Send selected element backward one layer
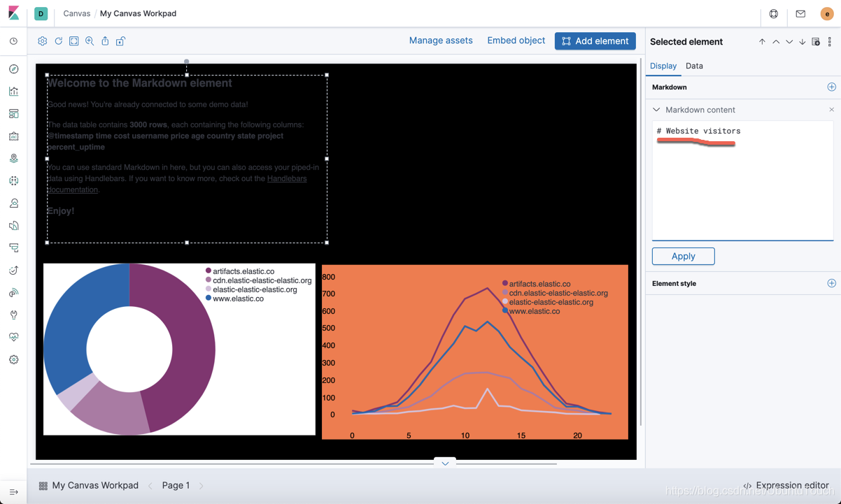The width and height of the screenshot is (841, 504). pyautogui.click(x=789, y=42)
